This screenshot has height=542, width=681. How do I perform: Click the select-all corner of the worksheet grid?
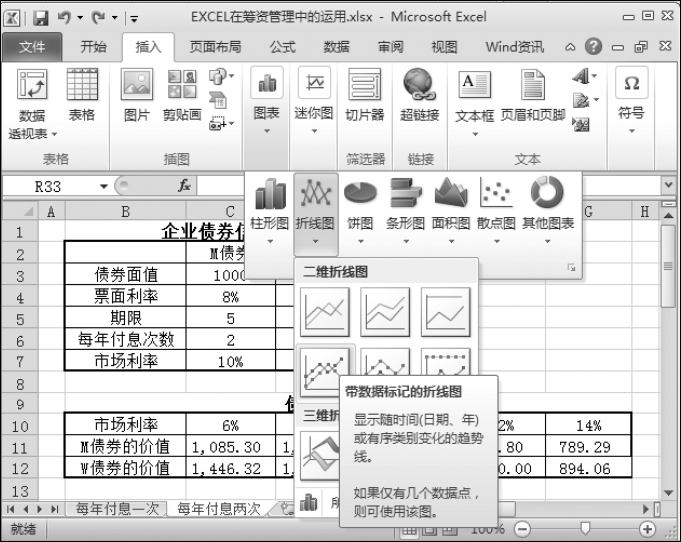(20, 211)
